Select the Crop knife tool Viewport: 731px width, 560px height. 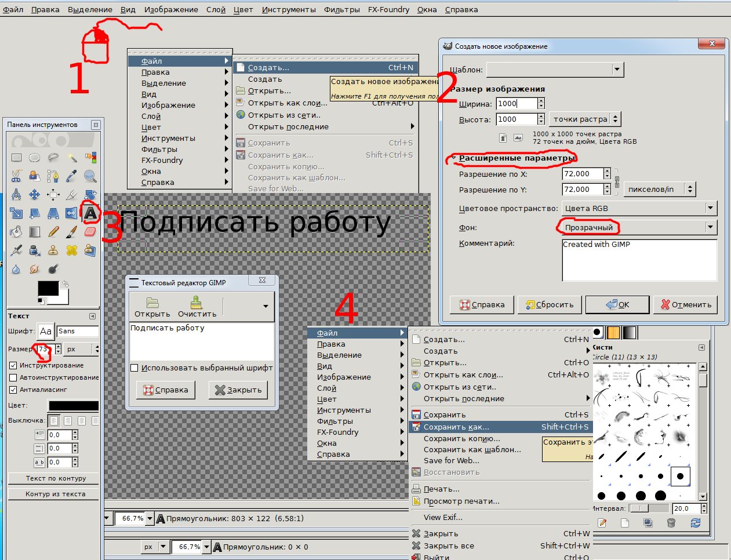(72, 195)
